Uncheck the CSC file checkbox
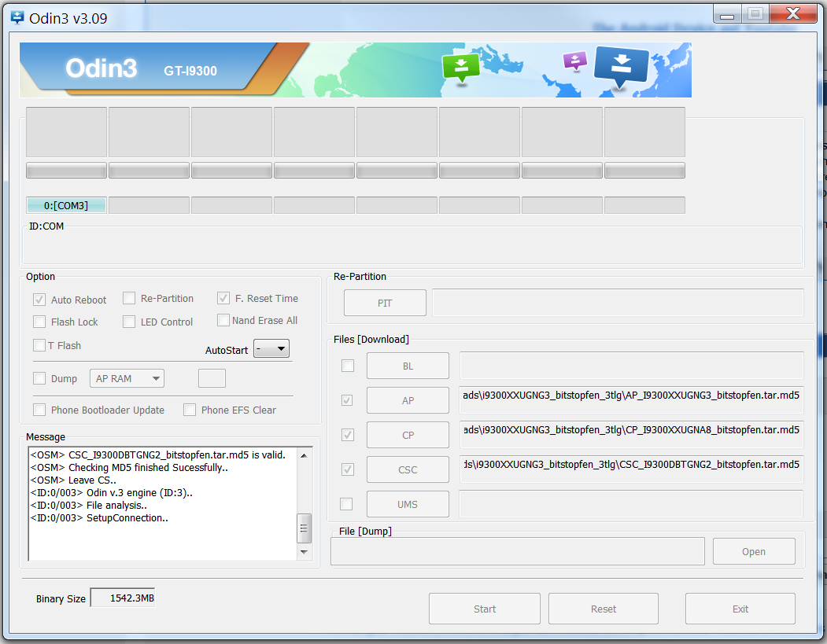 [348, 469]
